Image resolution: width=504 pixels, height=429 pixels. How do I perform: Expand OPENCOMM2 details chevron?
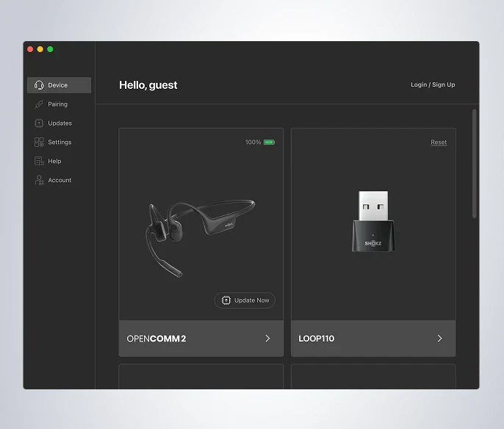pos(267,338)
